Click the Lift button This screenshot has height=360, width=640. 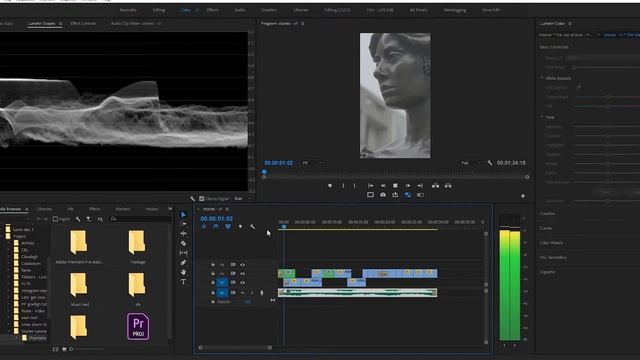(436, 186)
